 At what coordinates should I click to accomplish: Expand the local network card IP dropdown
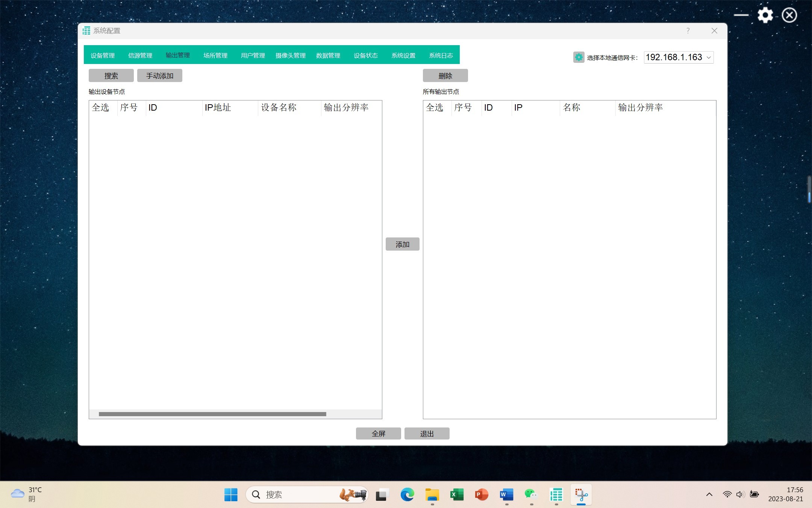[709, 58]
